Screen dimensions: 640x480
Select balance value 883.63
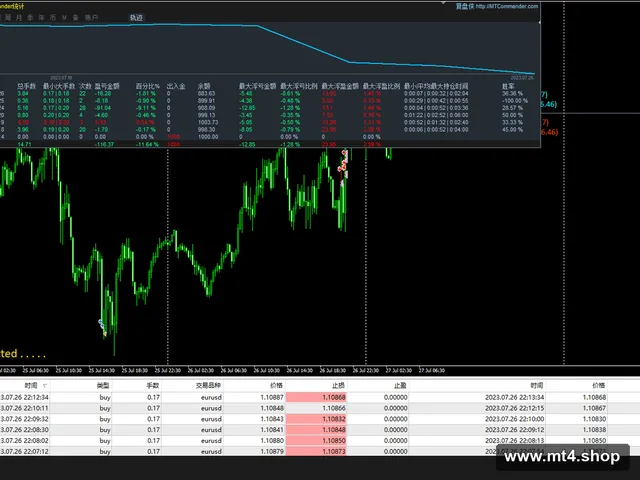tap(206, 93)
